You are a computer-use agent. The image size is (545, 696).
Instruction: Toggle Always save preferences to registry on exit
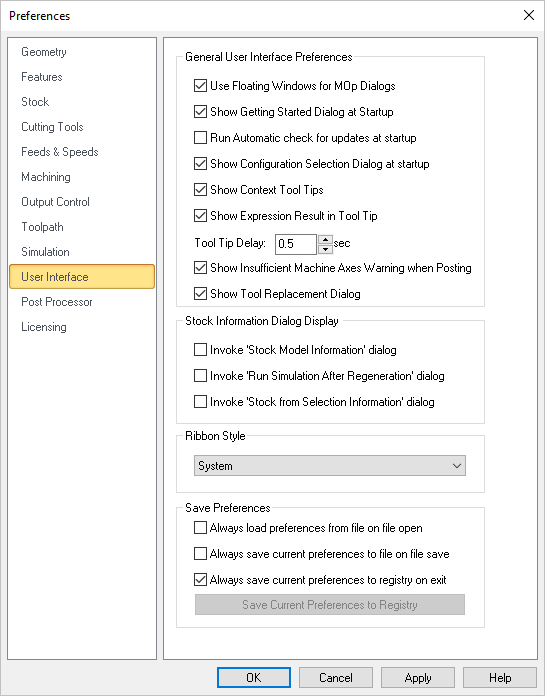[x=200, y=580]
